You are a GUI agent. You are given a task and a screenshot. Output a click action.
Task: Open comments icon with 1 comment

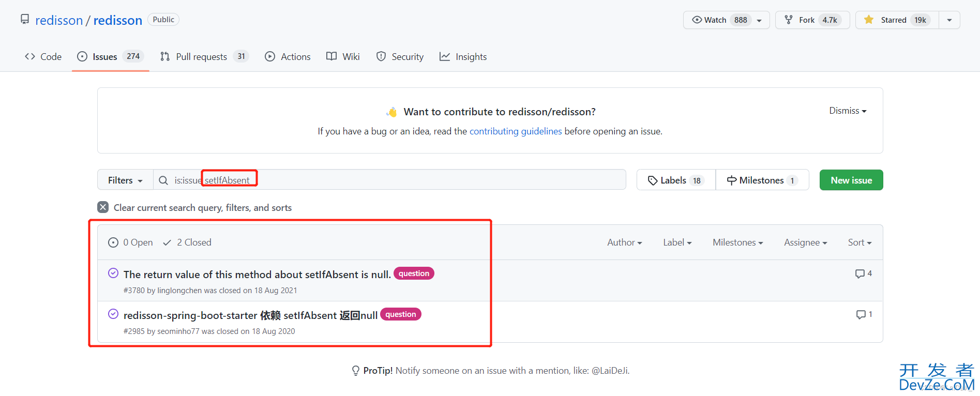(x=864, y=314)
